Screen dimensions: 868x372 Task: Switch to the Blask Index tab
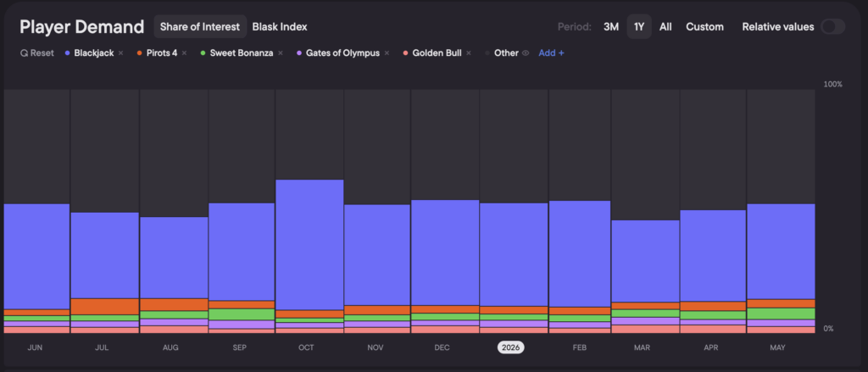pyautogui.click(x=280, y=26)
